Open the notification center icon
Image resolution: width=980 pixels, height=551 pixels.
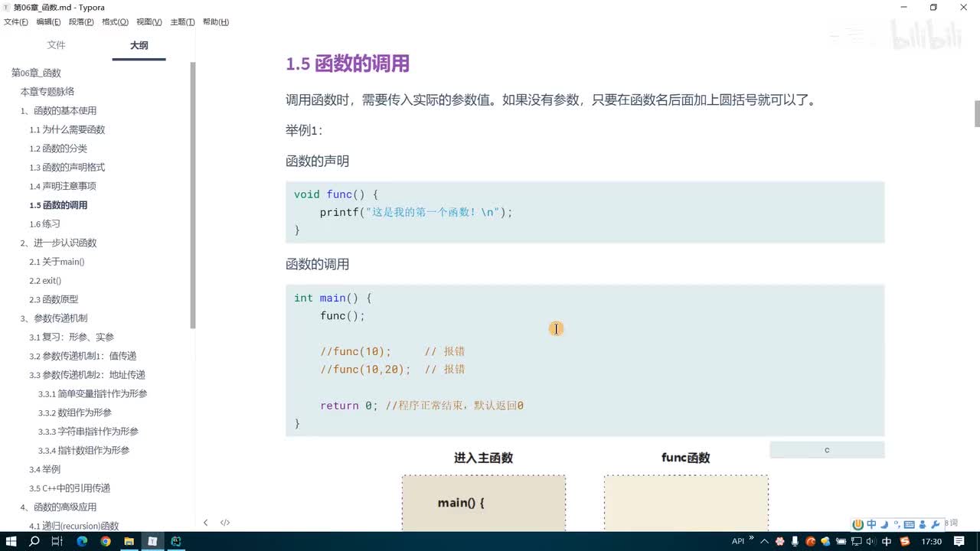(959, 541)
